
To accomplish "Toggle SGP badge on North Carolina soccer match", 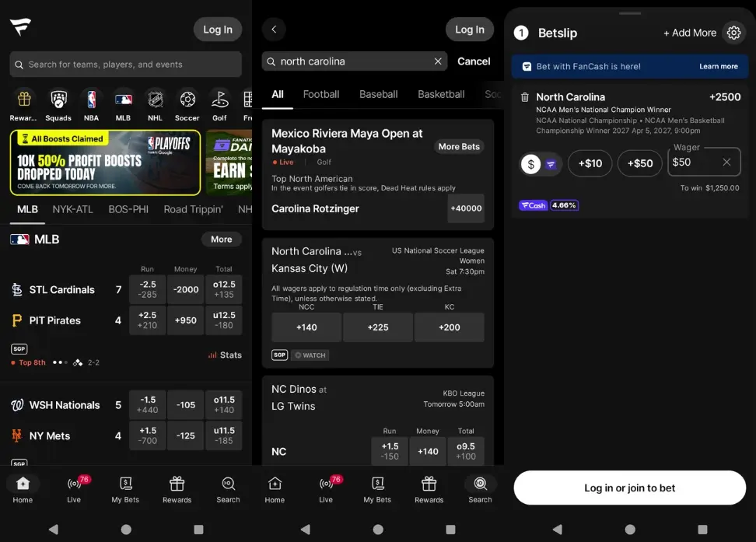I will coord(280,355).
